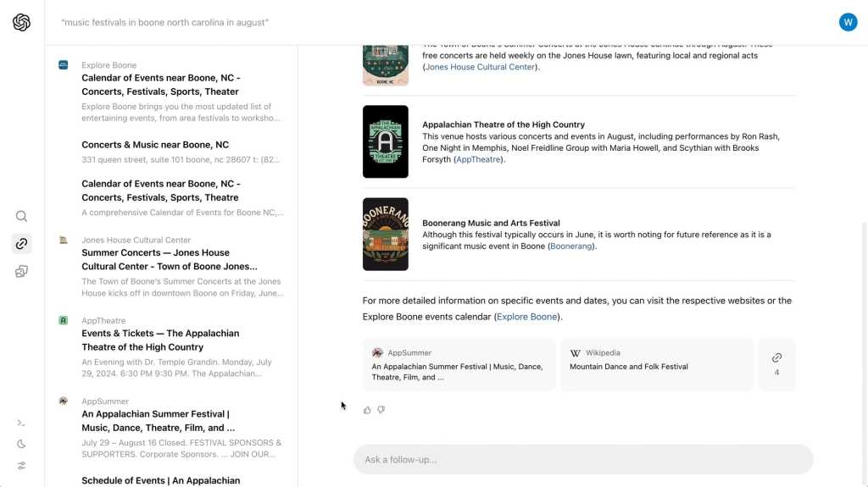Open 'Summer Concerts — Jones House' search result
The width and height of the screenshot is (868, 487).
[155, 259]
